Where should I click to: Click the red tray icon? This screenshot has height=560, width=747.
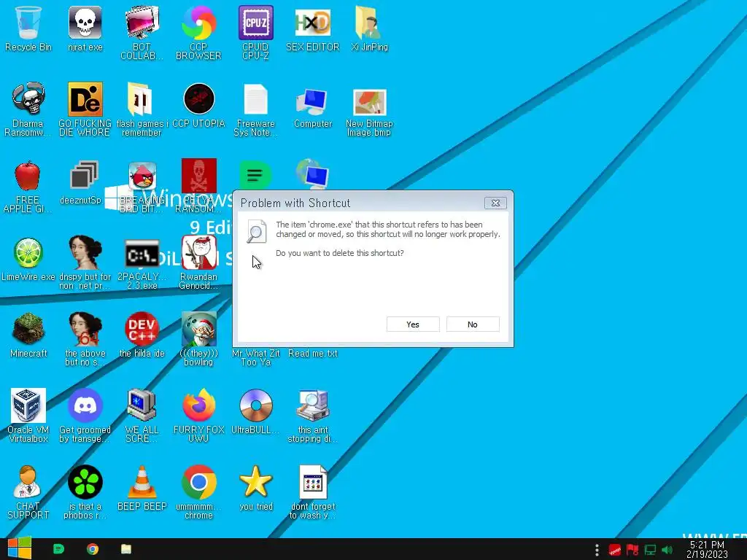(x=614, y=550)
